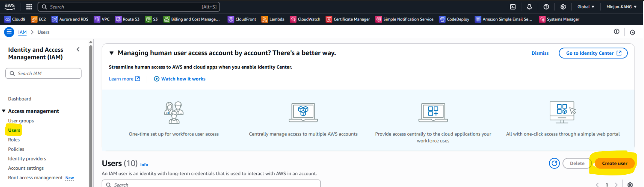Open the AWS services grid menu
644x187 pixels.
29,7
